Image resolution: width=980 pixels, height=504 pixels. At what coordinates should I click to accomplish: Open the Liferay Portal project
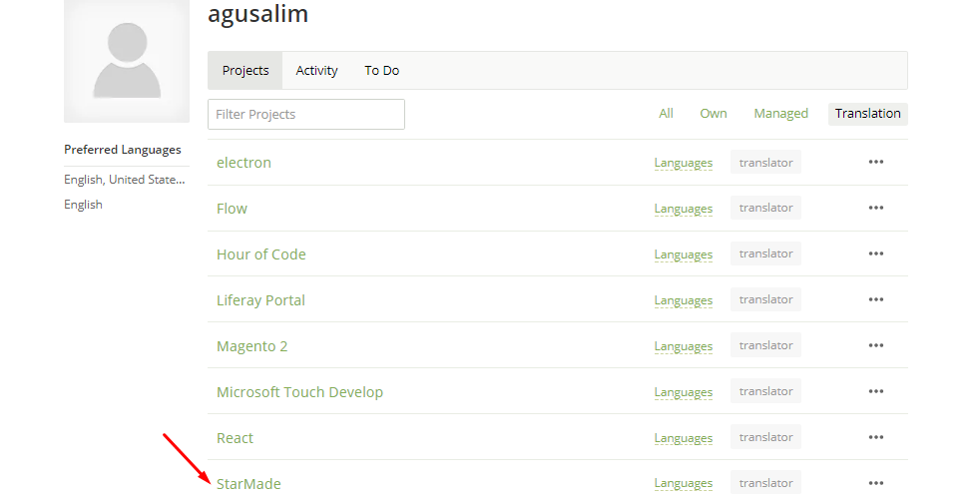pos(260,300)
